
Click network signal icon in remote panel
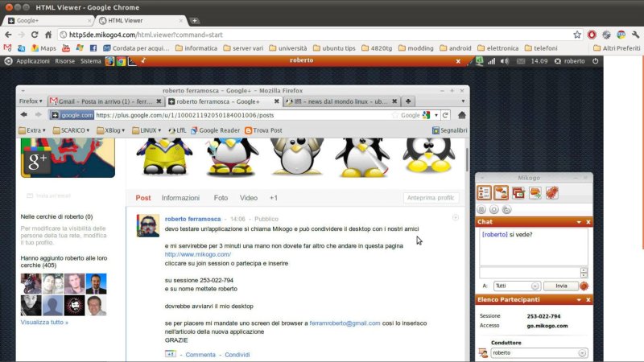coord(491,61)
